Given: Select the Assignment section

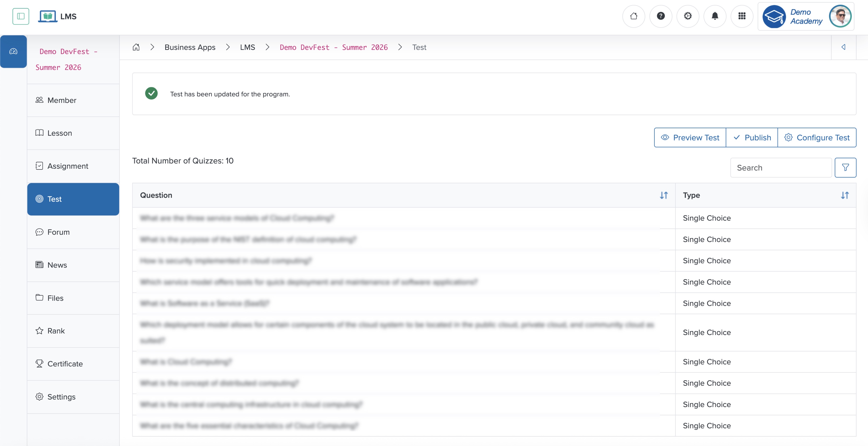Looking at the screenshot, I should (67, 166).
